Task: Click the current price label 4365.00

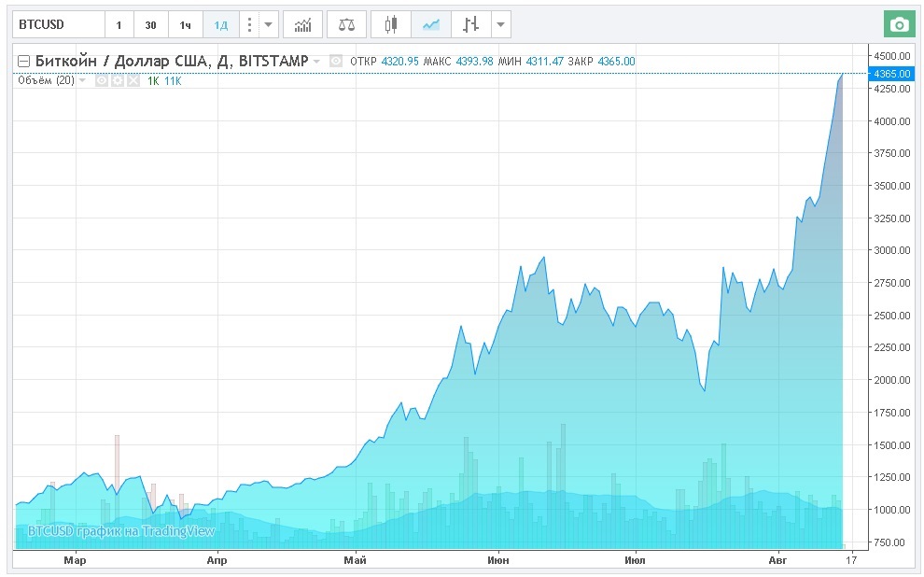Action: (x=892, y=74)
